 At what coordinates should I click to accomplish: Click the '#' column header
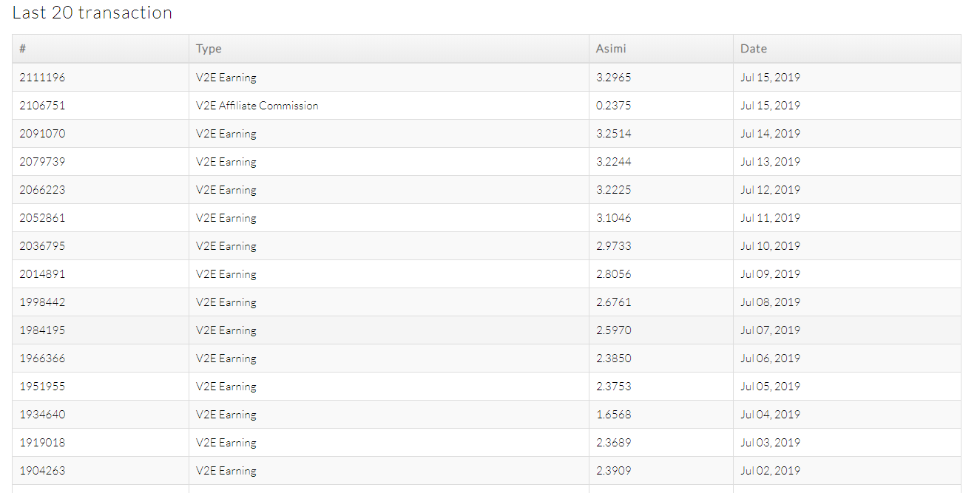(x=23, y=49)
